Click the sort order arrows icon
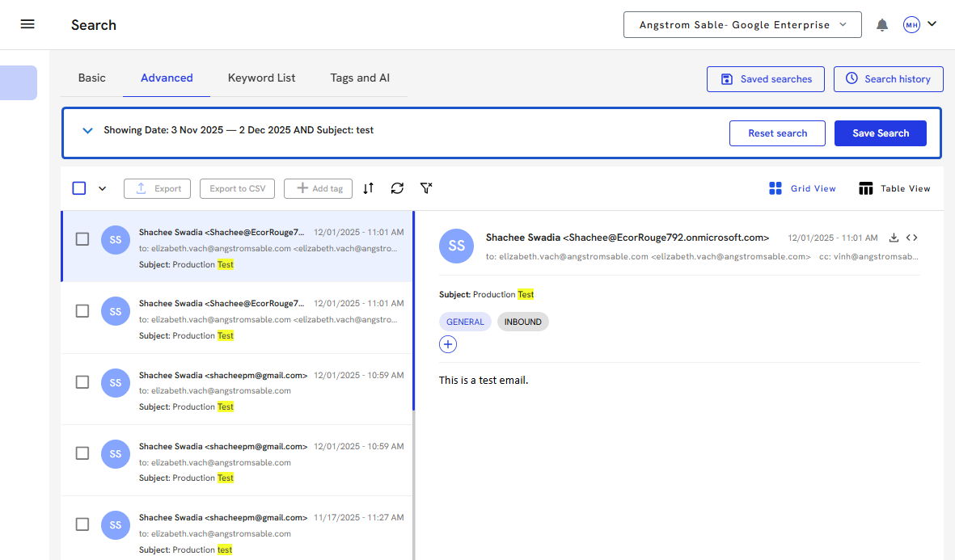The height and width of the screenshot is (560, 955). (369, 188)
